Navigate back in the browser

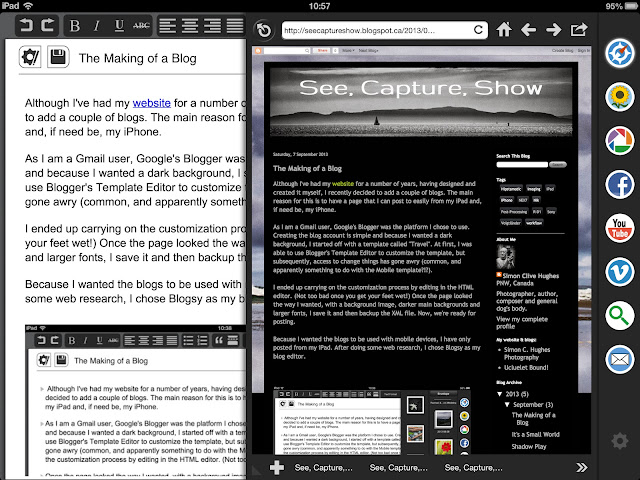point(529,30)
